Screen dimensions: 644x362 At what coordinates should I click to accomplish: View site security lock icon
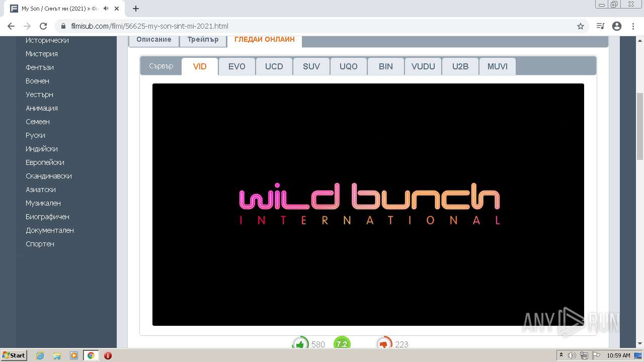(63, 26)
